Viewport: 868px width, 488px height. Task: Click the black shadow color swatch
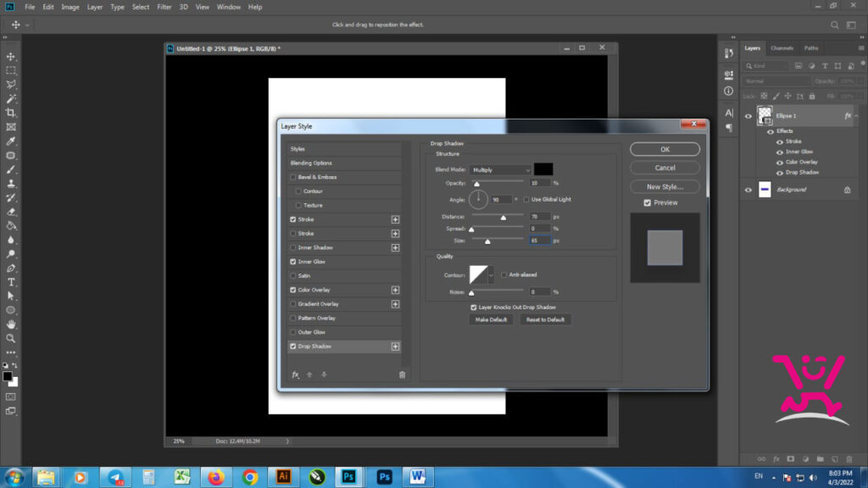(543, 169)
